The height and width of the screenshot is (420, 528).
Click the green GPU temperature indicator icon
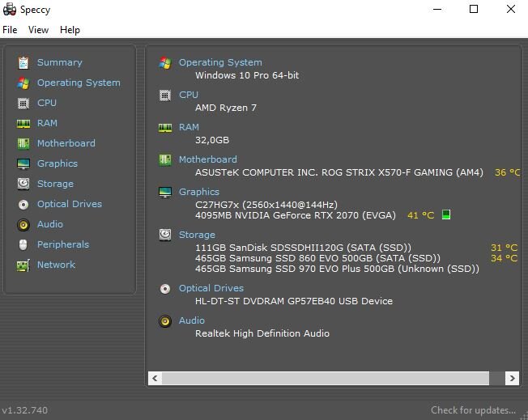coord(446,214)
